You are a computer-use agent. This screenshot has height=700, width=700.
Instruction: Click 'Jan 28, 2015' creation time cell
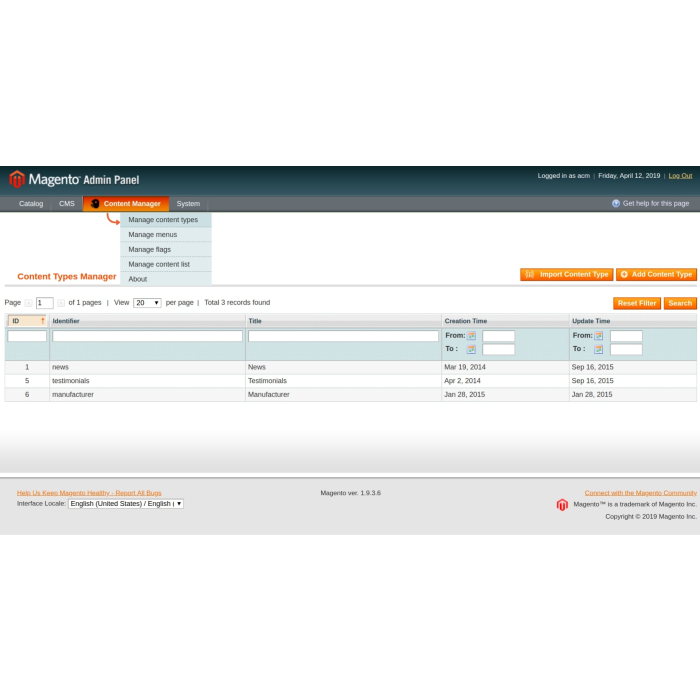[x=505, y=395]
